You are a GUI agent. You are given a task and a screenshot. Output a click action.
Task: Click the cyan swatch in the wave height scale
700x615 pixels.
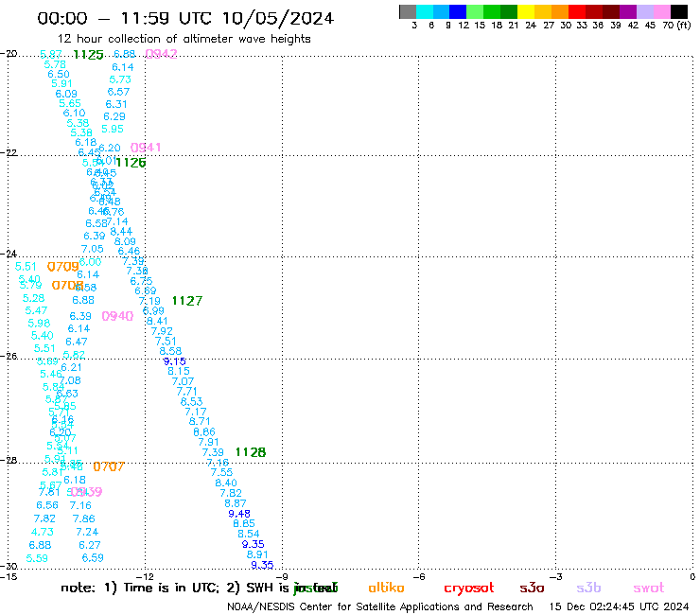pos(425,11)
